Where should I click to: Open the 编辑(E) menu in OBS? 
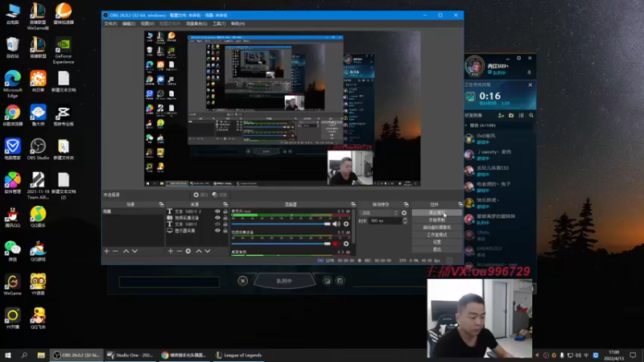[x=129, y=24]
